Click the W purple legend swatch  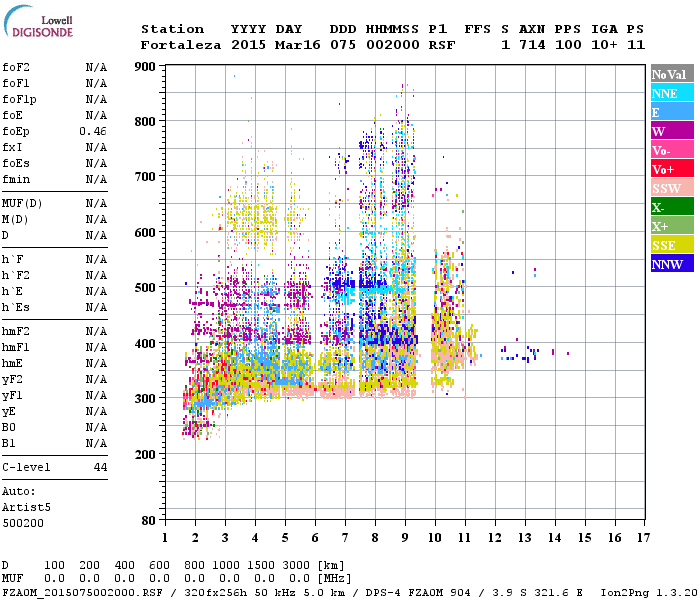(x=672, y=131)
